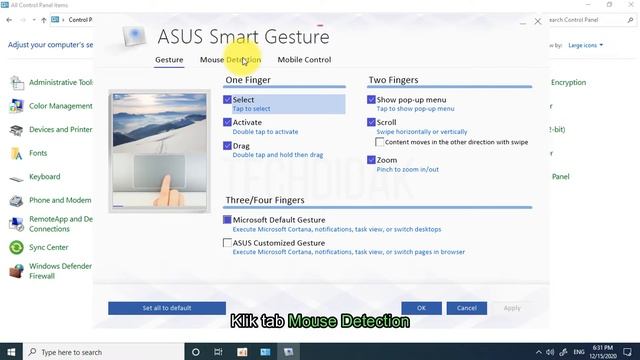Image resolution: width=640 pixels, height=360 pixels.
Task: Open RemoteApp and Desktop Connections icon
Action: 16,224
